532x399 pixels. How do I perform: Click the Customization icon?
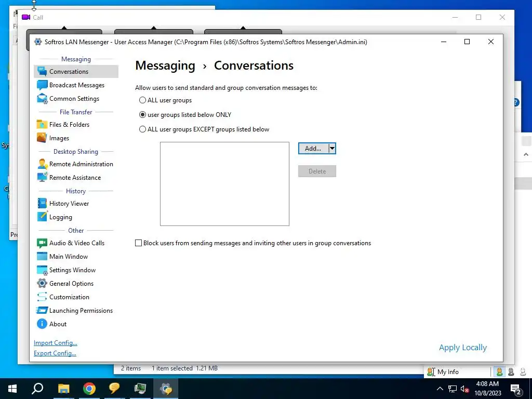click(x=42, y=297)
